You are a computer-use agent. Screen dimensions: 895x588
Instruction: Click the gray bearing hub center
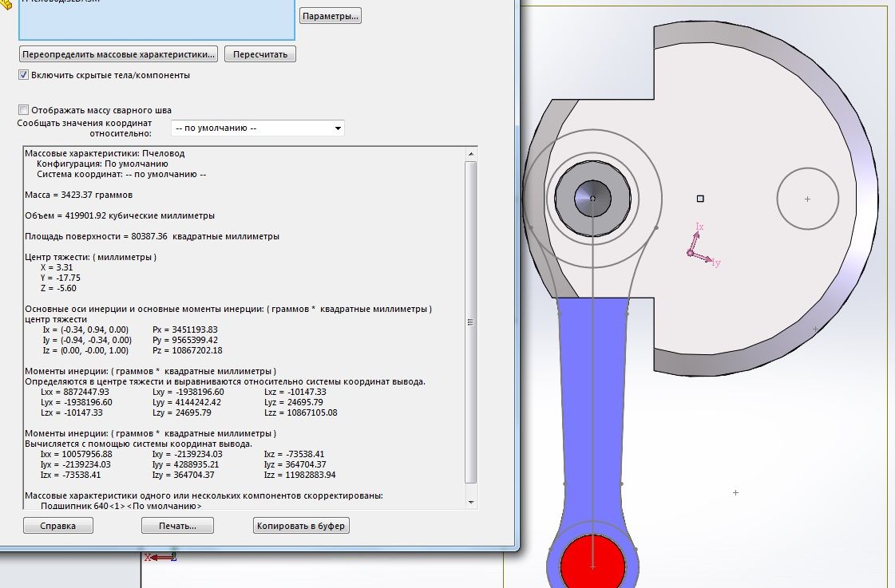(592, 198)
